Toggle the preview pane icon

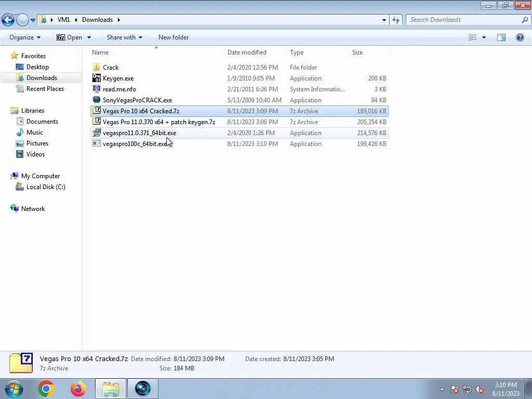pyautogui.click(x=501, y=37)
